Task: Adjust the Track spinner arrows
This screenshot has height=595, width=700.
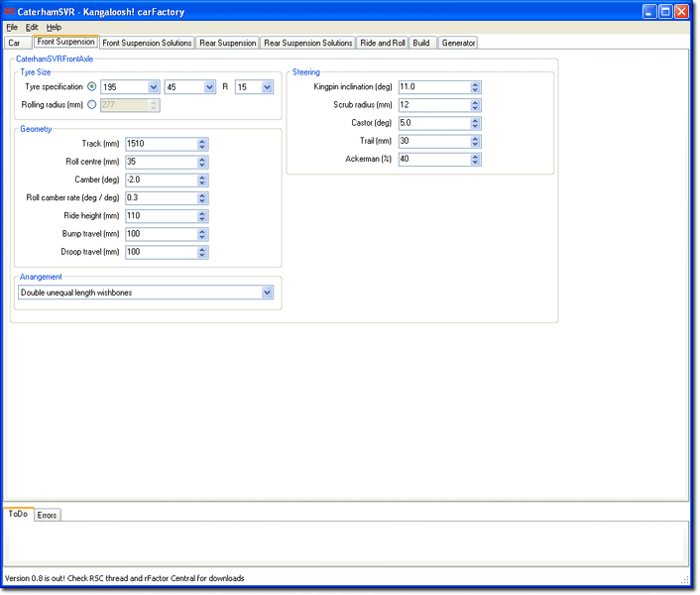Action: [202, 144]
